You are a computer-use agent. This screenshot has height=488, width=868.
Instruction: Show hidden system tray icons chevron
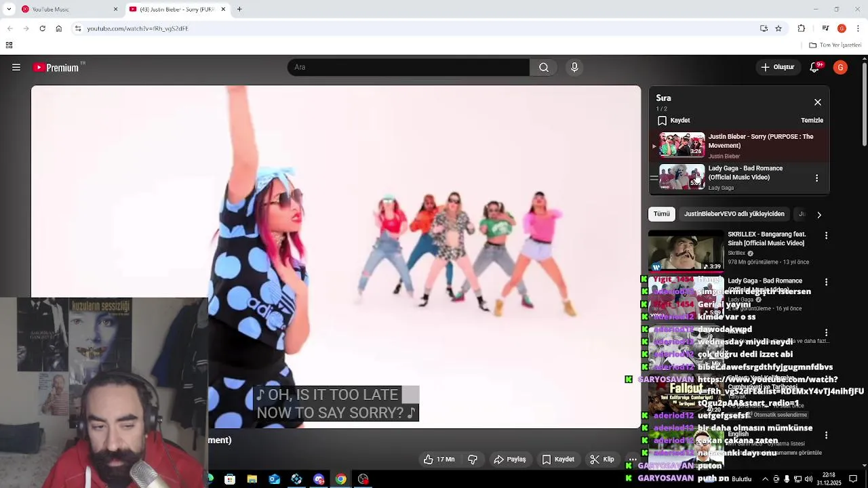click(x=765, y=479)
